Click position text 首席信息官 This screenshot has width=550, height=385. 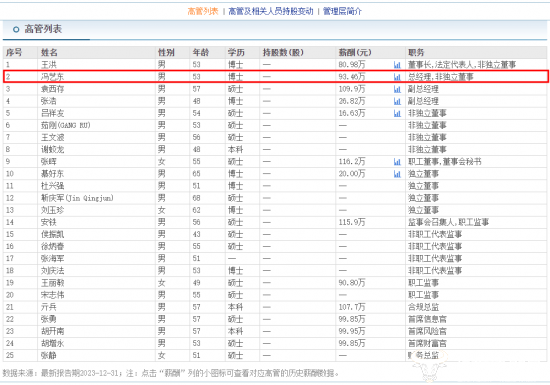coord(427,319)
